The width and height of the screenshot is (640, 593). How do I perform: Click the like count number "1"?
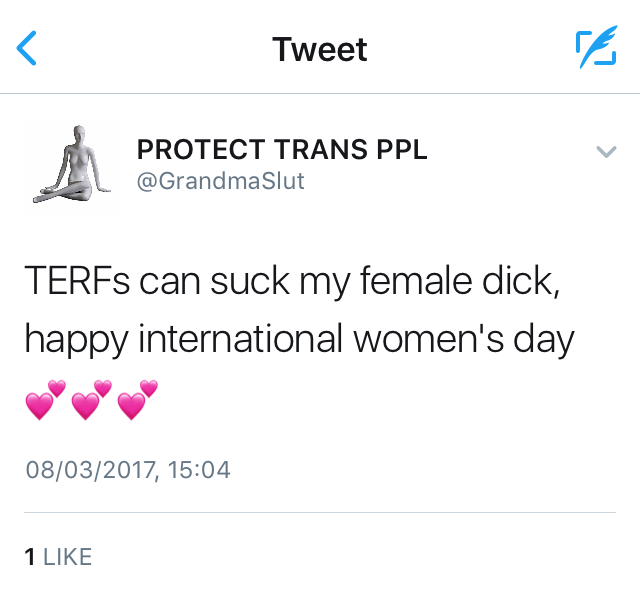click(x=30, y=557)
